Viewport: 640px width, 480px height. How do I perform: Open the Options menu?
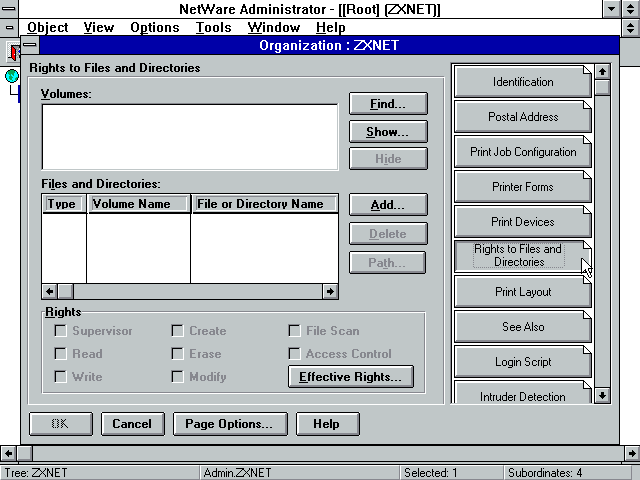(x=155, y=27)
